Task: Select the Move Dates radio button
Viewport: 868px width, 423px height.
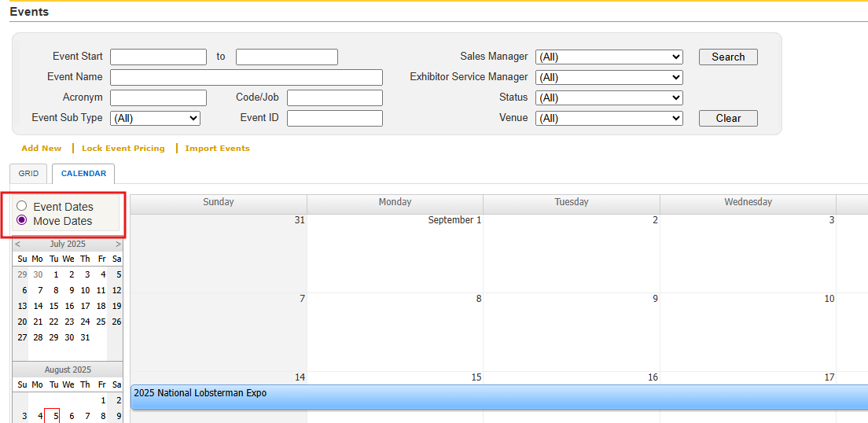Action: pyautogui.click(x=22, y=220)
